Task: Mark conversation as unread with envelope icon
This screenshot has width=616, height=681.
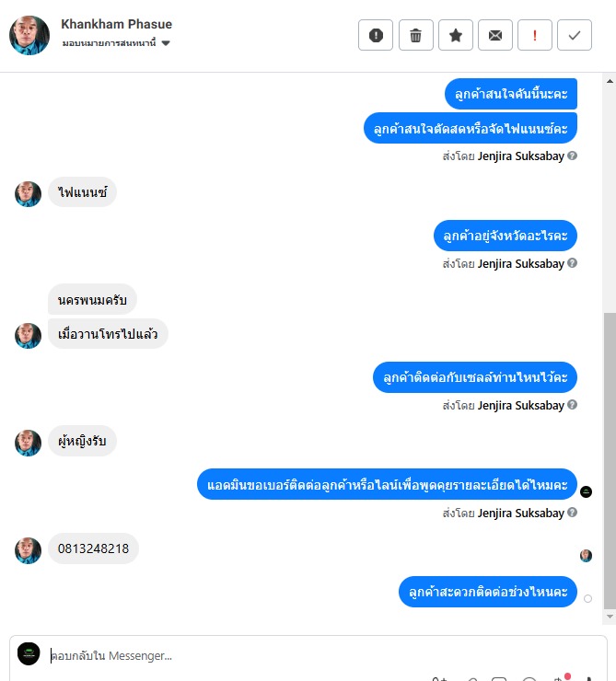Action: click(495, 35)
